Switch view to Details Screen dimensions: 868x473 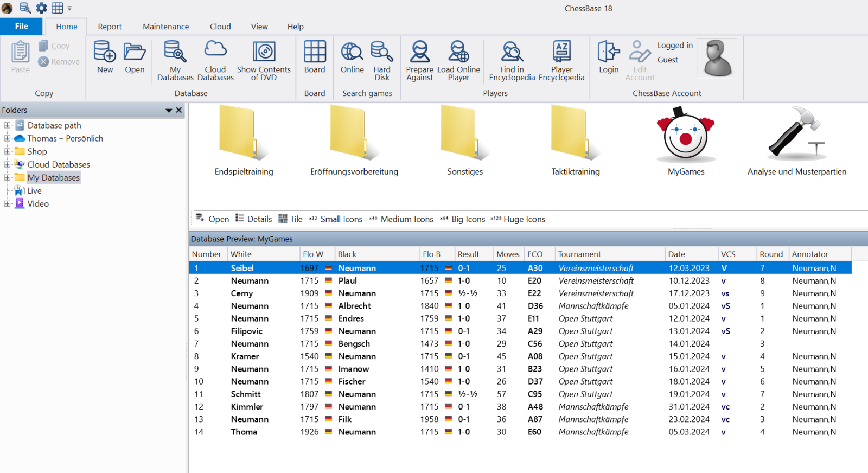point(254,219)
